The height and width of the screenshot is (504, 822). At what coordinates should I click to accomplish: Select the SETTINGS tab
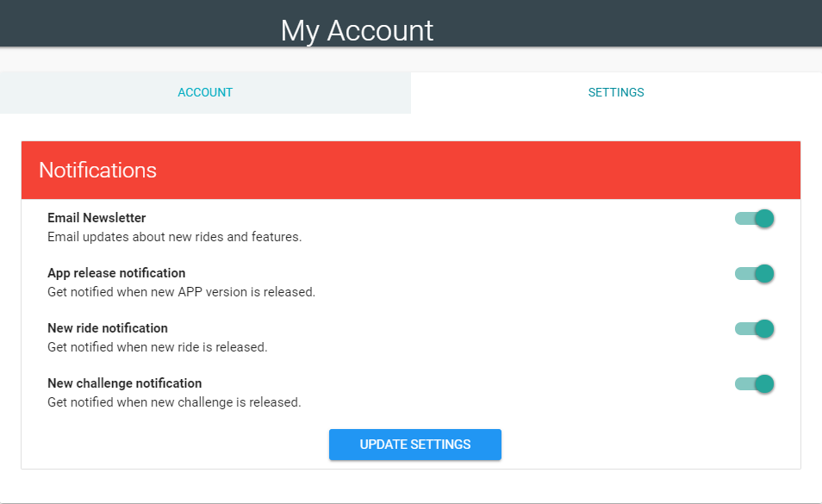(x=616, y=92)
